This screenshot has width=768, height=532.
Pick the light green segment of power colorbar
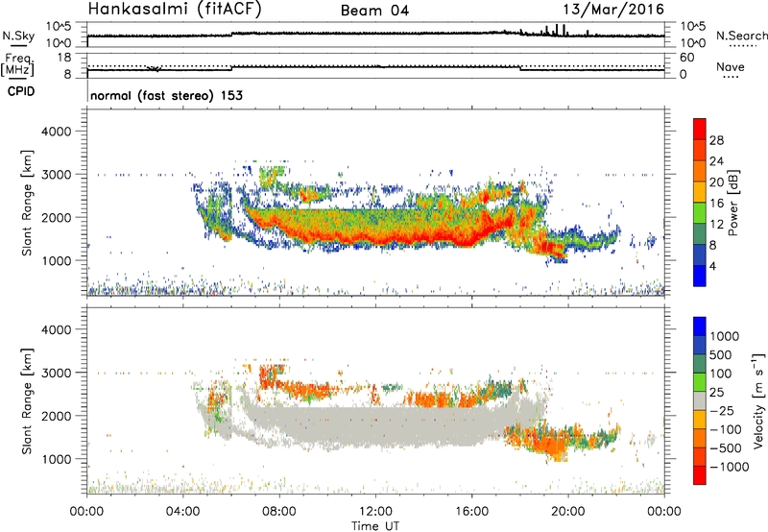(x=700, y=213)
